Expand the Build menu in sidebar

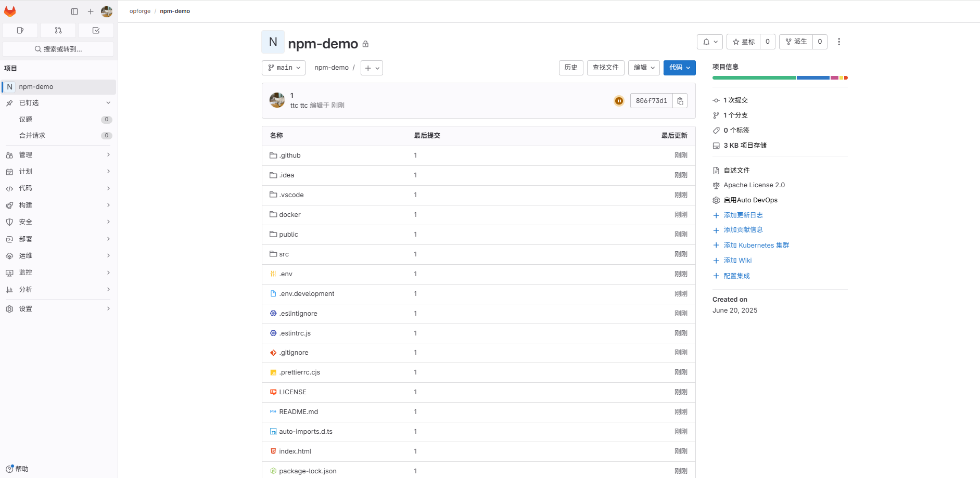[58, 205]
